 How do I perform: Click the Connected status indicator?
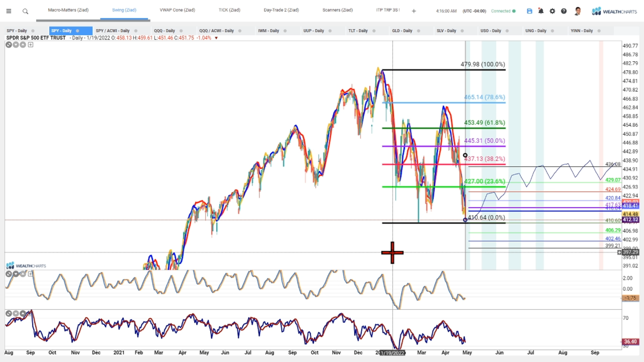point(503,11)
